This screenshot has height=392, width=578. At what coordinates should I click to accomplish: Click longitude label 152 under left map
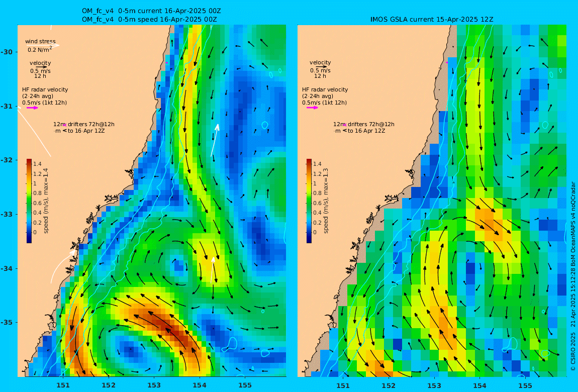tap(109, 385)
